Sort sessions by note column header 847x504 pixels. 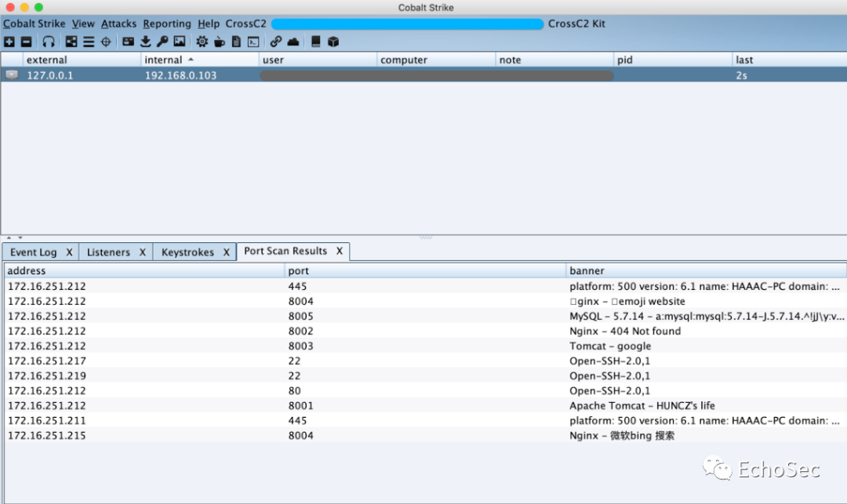pyautogui.click(x=554, y=60)
